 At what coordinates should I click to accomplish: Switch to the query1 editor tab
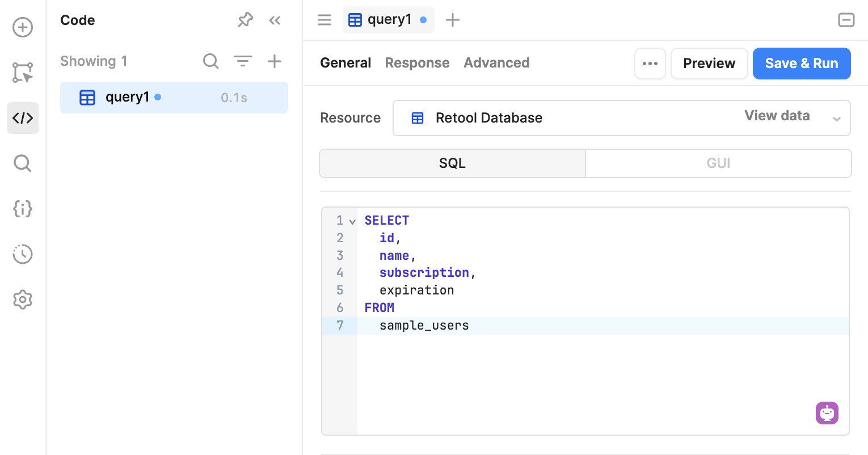coord(389,20)
